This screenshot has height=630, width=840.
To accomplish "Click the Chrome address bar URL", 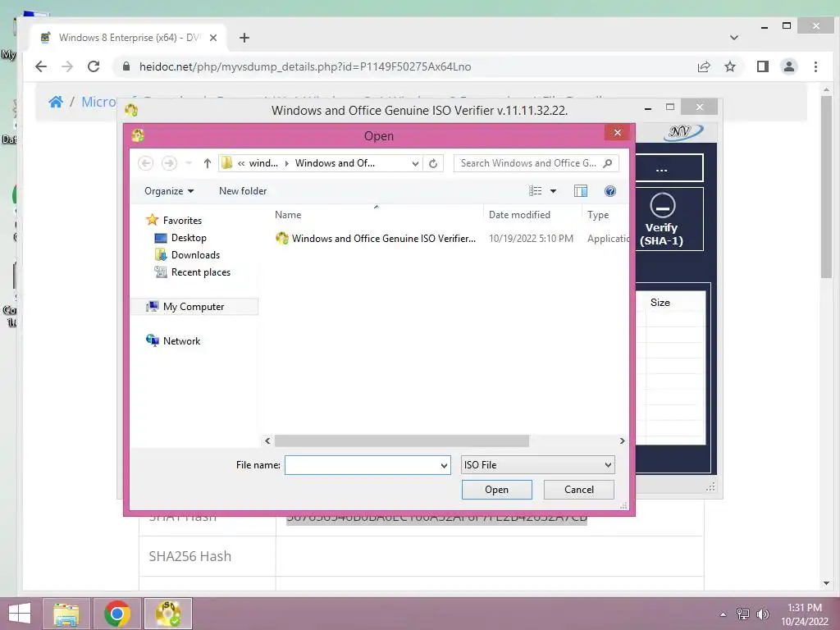I will pos(305,66).
